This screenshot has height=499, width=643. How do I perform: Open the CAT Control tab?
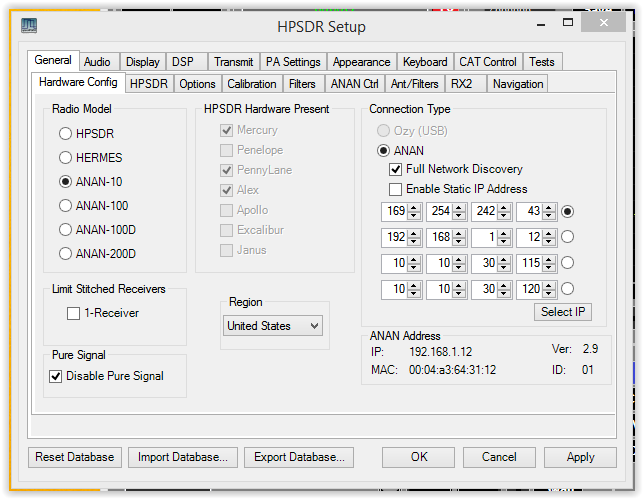[x=488, y=62]
